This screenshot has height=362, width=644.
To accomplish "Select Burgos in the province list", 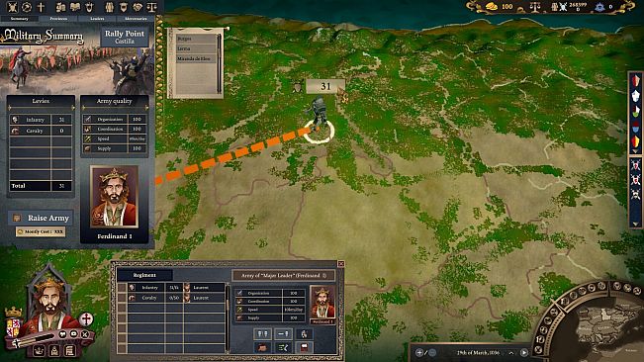I will click(196, 39).
